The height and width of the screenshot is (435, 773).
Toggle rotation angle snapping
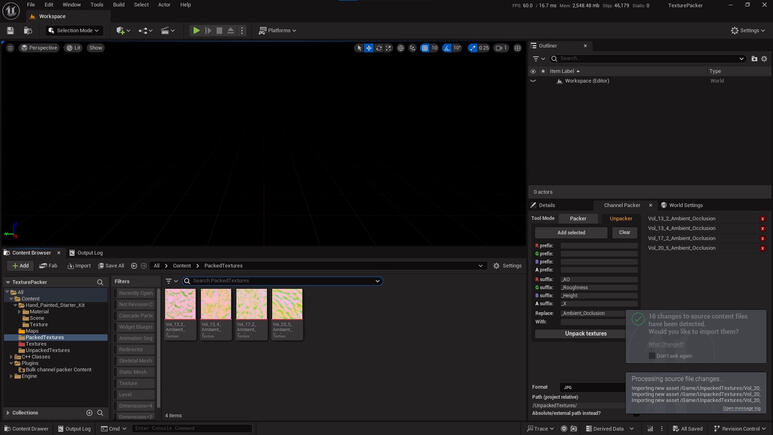coord(447,48)
